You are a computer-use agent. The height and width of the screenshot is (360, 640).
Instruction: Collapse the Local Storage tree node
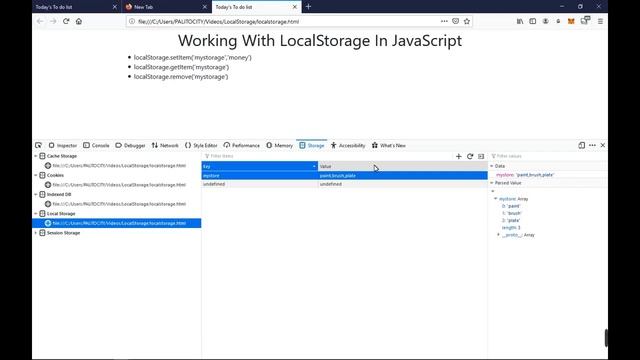[36, 213]
